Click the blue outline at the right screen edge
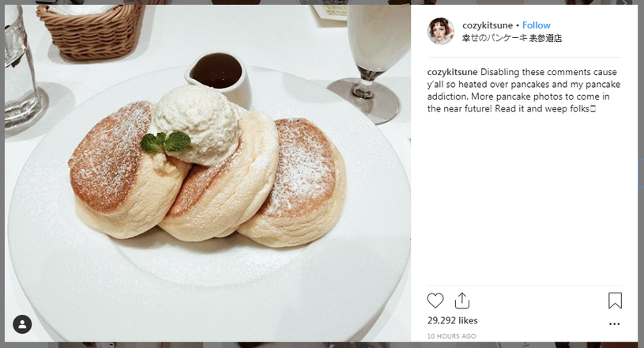Image resolution: width=644 pixels, height=348 pixels. (x=641, y=173)
